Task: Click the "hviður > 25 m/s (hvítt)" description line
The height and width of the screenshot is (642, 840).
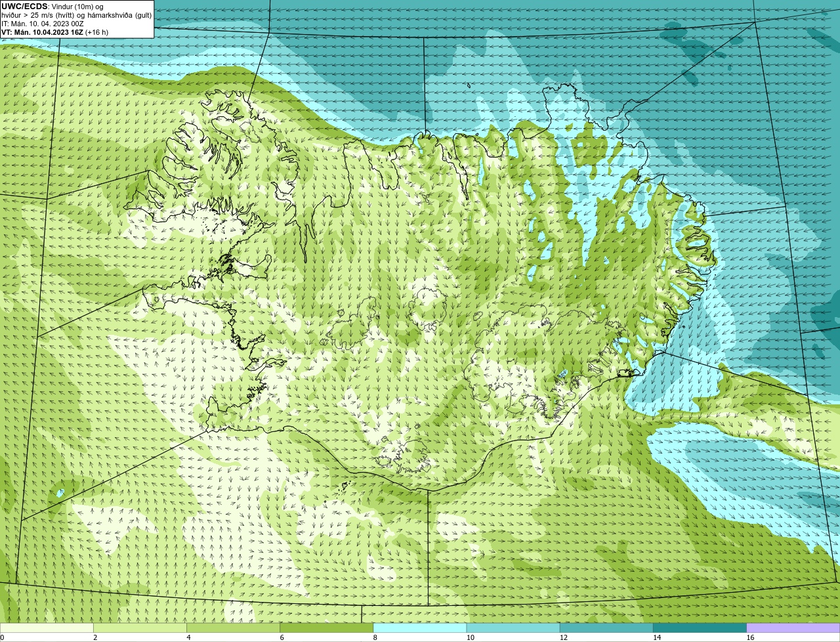Action: [76, 15]
